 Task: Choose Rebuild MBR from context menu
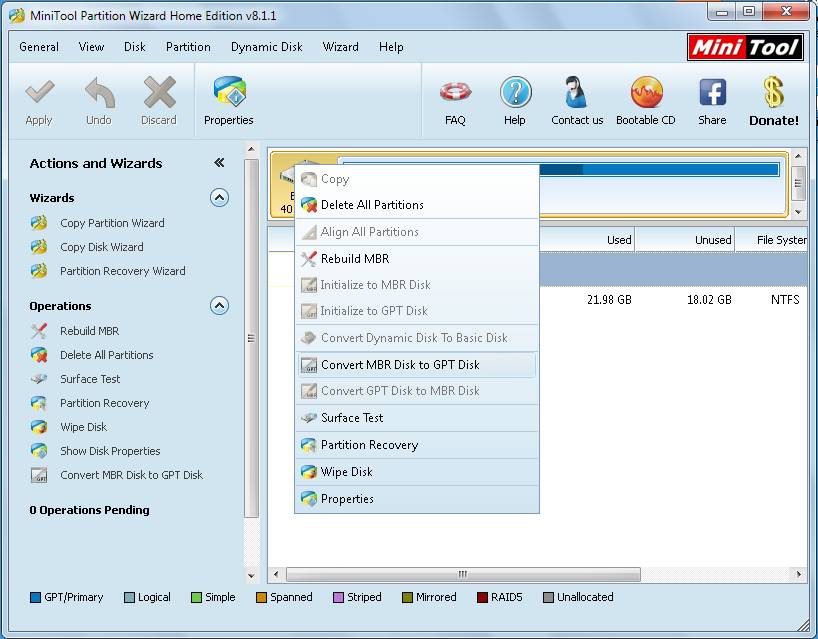(x=417, y=259)
